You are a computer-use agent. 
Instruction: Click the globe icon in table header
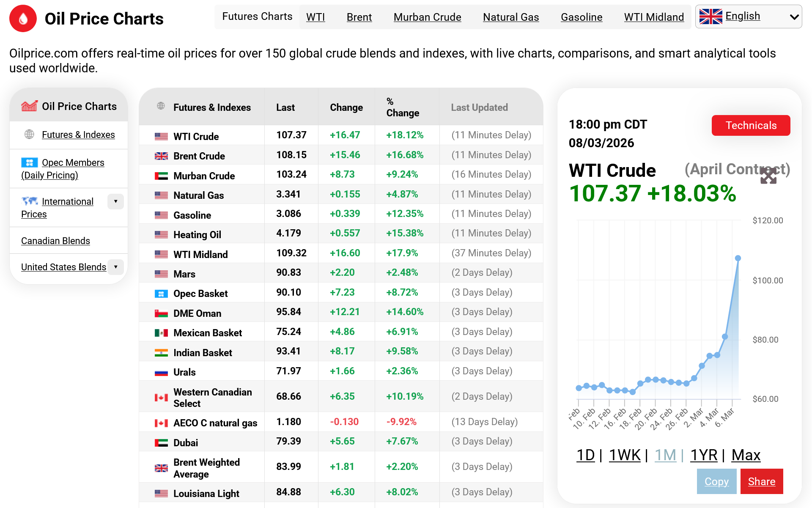coord(161,106)
